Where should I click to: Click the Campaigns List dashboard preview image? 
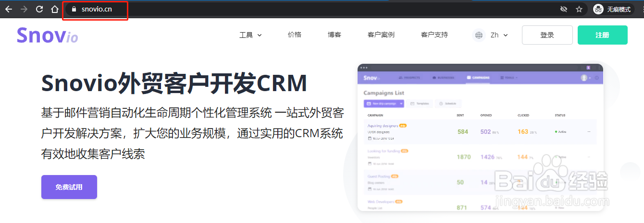point(480,138)
